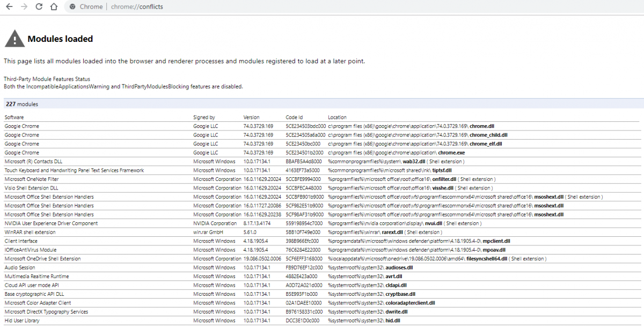Select the chrome_elf.dll file name
Viewport: 644px width, 327px height.
486,144
